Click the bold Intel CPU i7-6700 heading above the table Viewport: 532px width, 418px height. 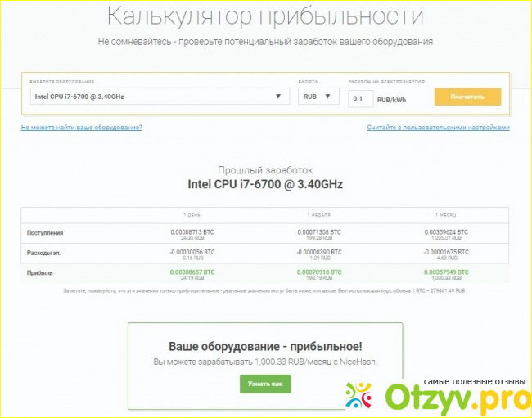pos(265,184)
